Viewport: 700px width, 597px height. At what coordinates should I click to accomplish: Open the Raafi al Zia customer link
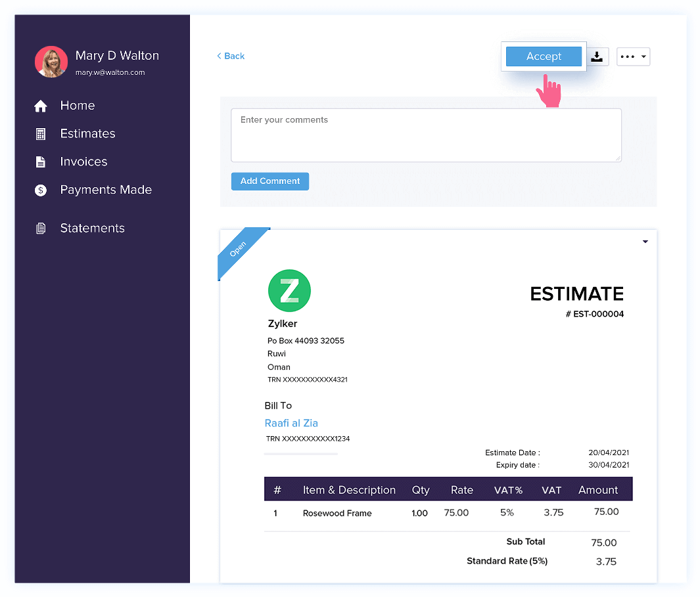coord(291,423)
